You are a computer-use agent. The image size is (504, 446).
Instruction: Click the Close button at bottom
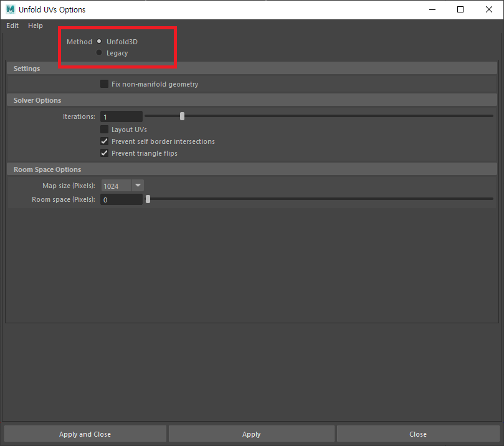[418, 434]
